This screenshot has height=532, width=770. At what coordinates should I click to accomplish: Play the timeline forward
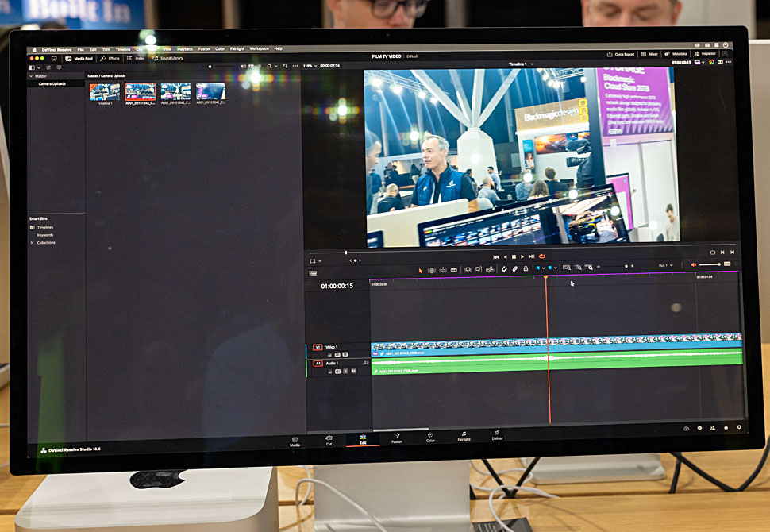click(522, 256)
